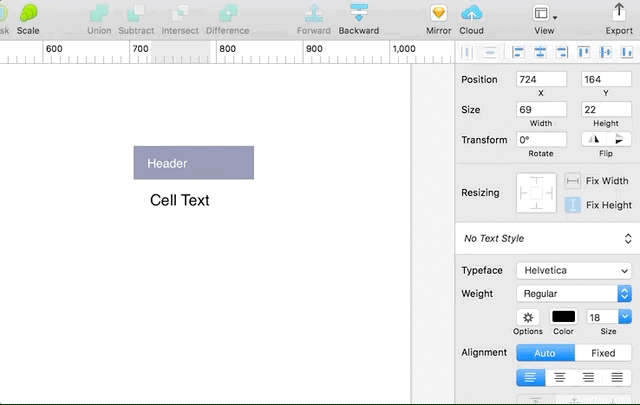Click the resizing constraints diagram
The width and height of the screenshot is (640, 405).
(x=536, y=193)
